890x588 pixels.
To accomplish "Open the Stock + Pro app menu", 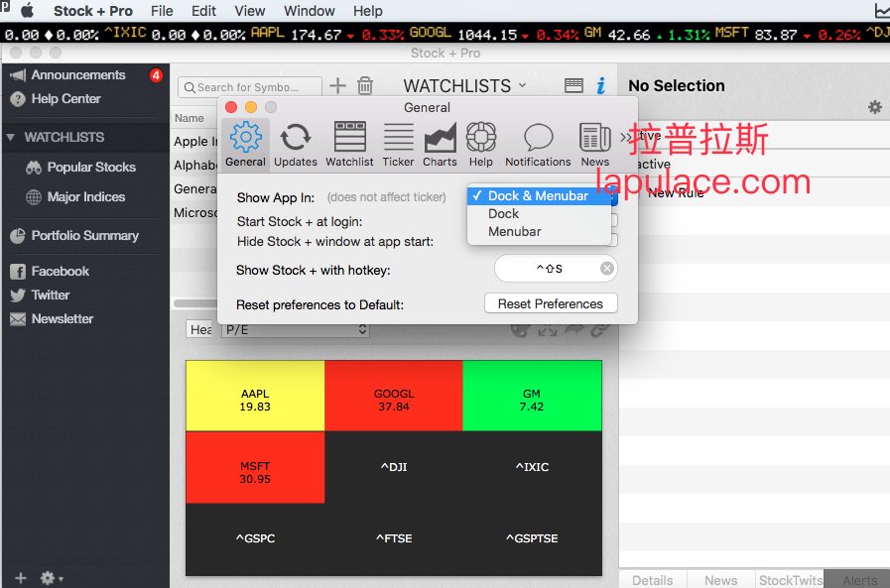I will pos(93,11).
